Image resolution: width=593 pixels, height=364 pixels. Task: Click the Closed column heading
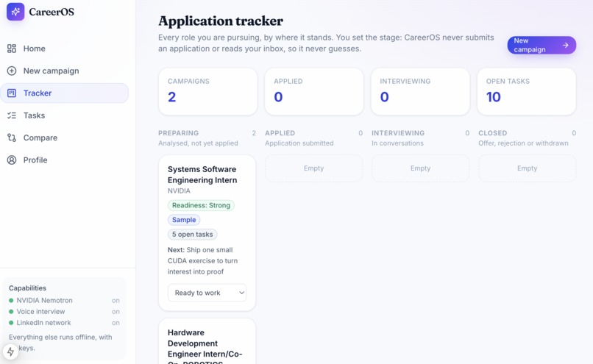pos(492,133)
